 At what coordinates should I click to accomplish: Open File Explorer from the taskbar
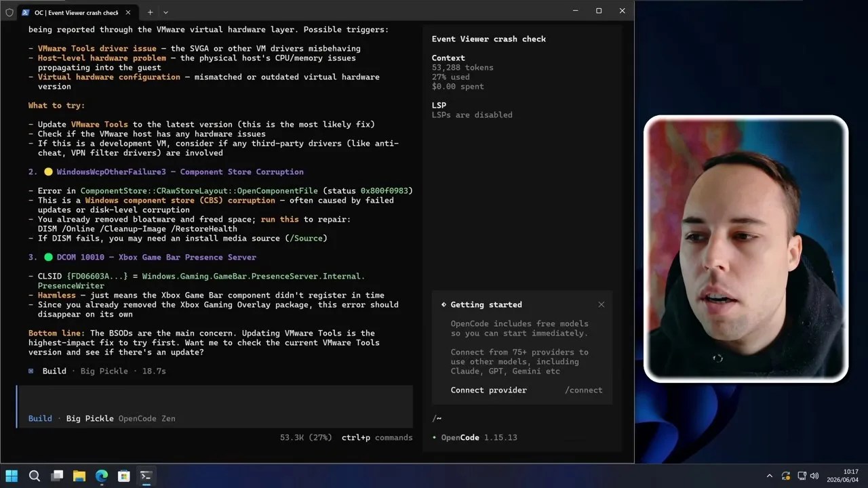(x=79, y=476)
